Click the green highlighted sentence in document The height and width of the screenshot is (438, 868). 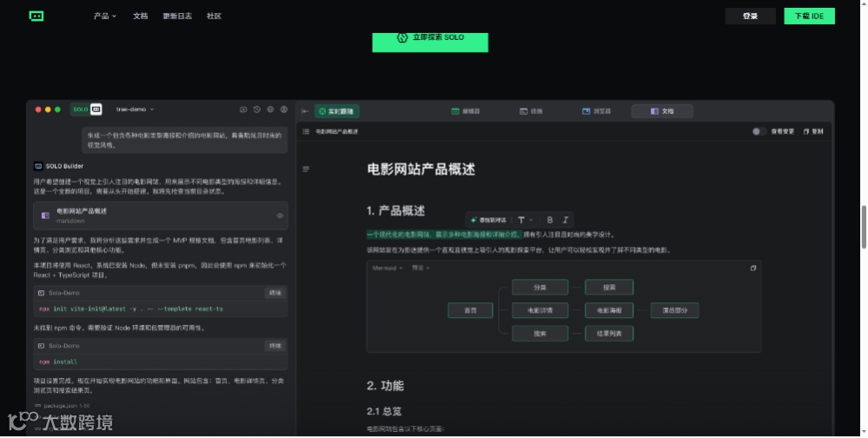coord(444,235)
